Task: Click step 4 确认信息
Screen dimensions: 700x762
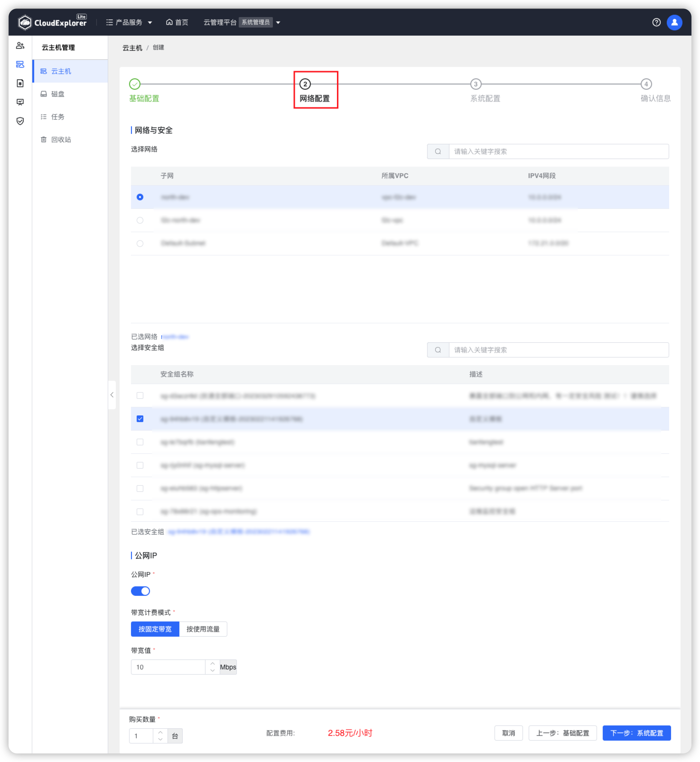Action: [x=655, y=91]
